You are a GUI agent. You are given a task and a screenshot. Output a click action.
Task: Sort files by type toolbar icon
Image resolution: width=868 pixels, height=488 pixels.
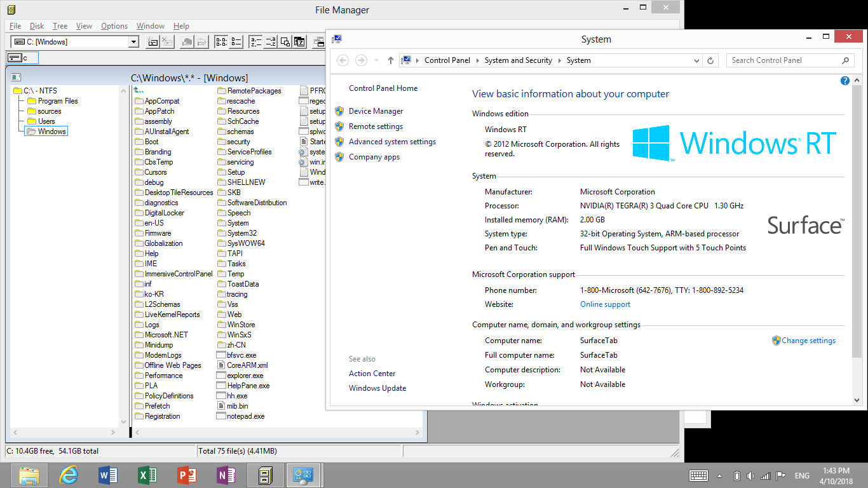point(270,42)
